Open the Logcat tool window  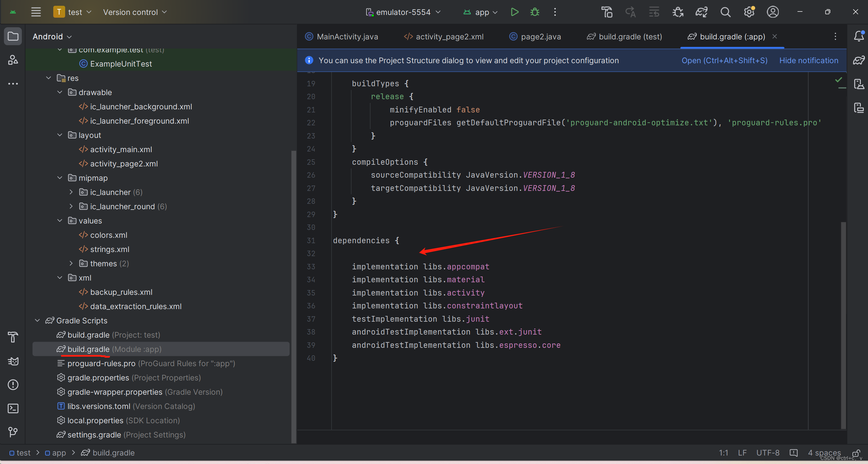coord(13,361)
